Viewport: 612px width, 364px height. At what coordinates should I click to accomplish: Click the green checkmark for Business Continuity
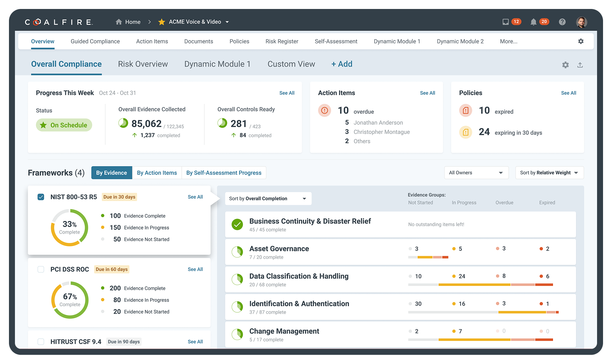point(237,224)
